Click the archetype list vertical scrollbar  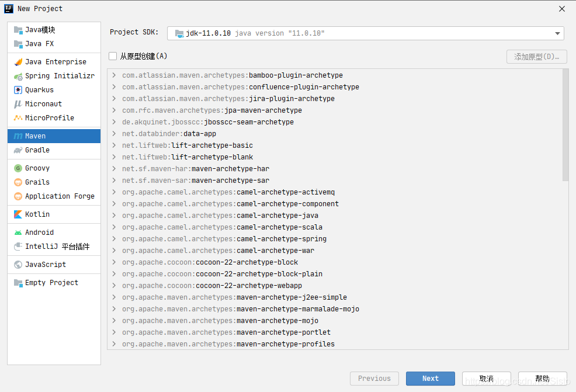click(565, 124)
